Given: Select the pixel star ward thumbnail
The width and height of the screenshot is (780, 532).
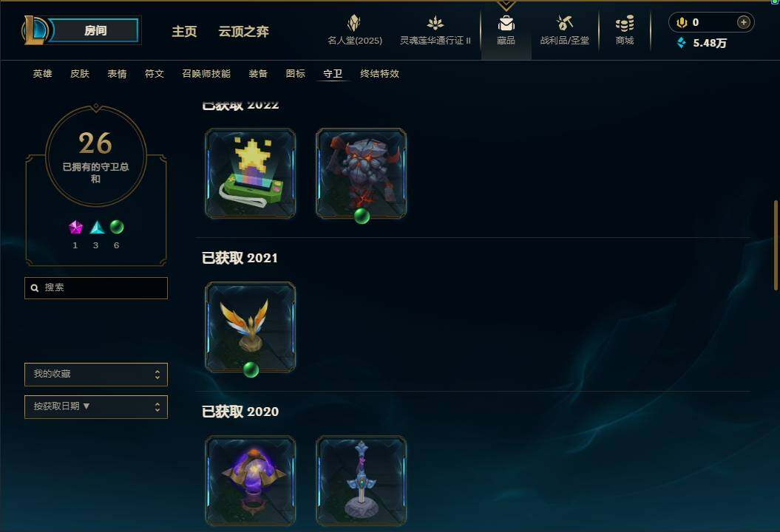Looking at the screenshot, I should point(251,173).
